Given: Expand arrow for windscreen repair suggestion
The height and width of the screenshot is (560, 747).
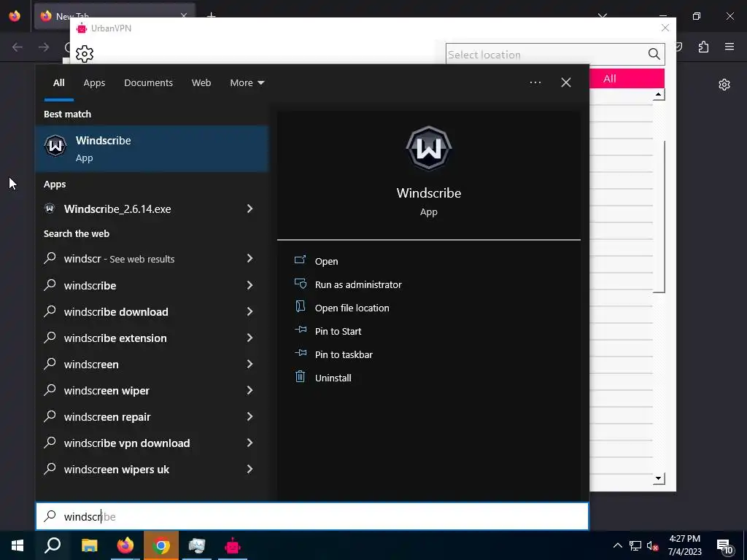Looking at the screenshot, I should coord(249,416).
